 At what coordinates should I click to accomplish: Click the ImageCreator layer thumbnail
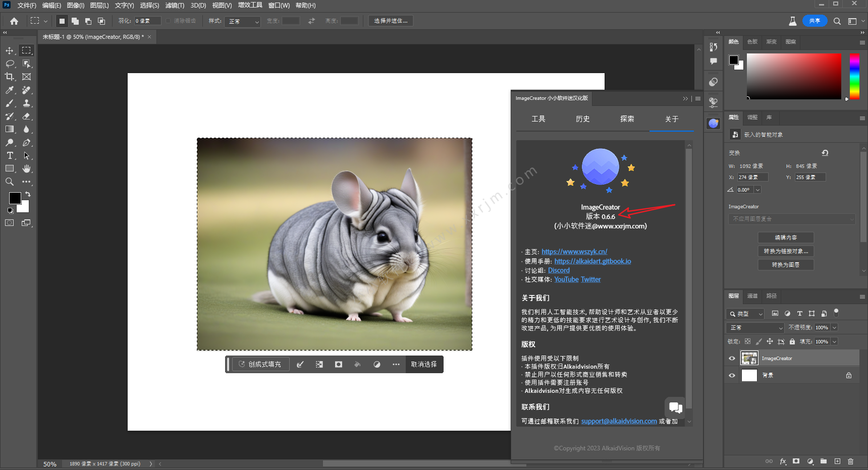coord(749,359)
